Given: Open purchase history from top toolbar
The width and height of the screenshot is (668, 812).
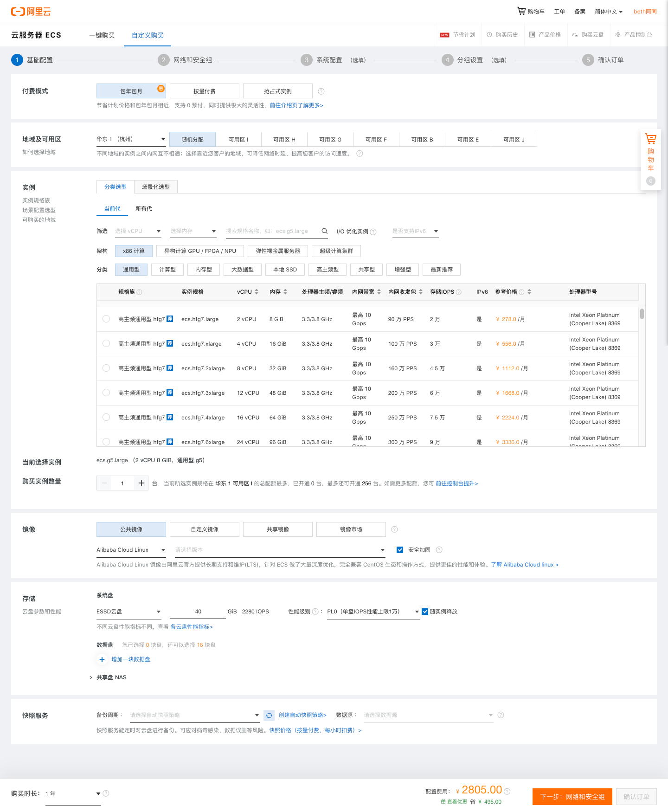Looking at the screenshot, I should click(x=502, y=35).
